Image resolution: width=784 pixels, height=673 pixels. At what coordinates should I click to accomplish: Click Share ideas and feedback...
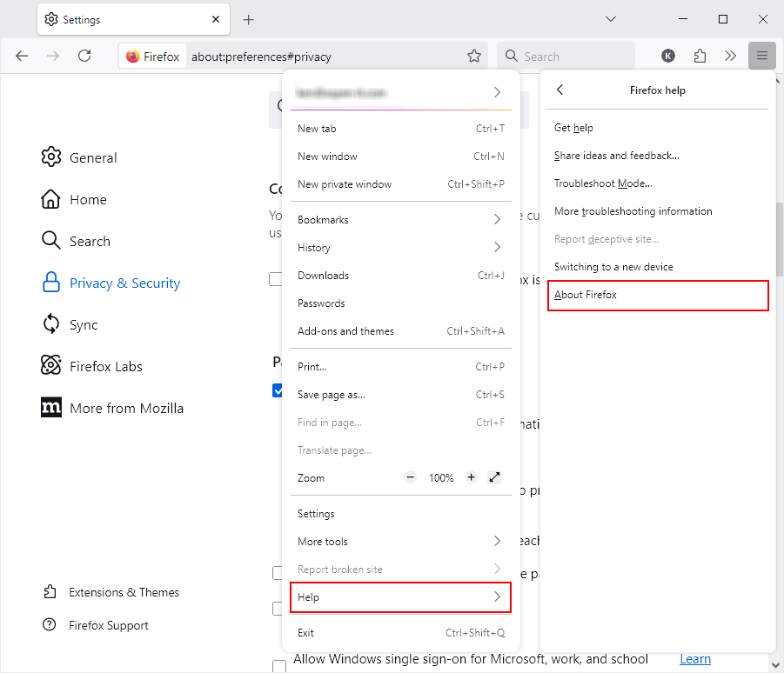[658, 156]
